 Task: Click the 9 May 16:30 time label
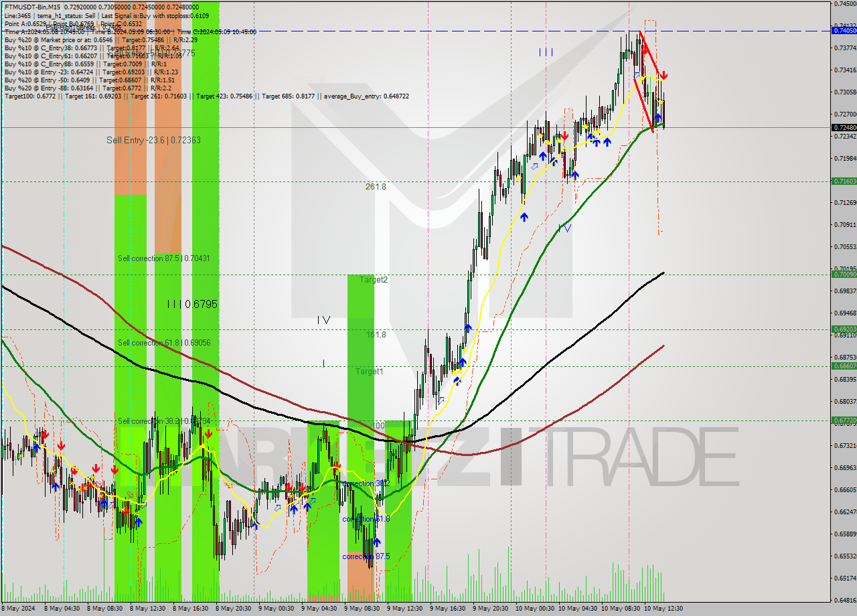coord(447,609)
